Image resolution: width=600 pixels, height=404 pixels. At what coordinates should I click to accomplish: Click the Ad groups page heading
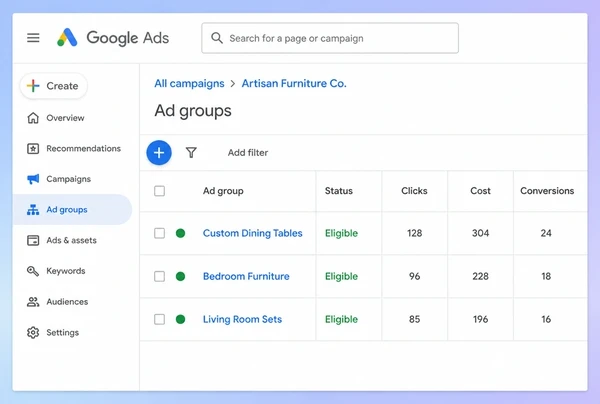193,111
